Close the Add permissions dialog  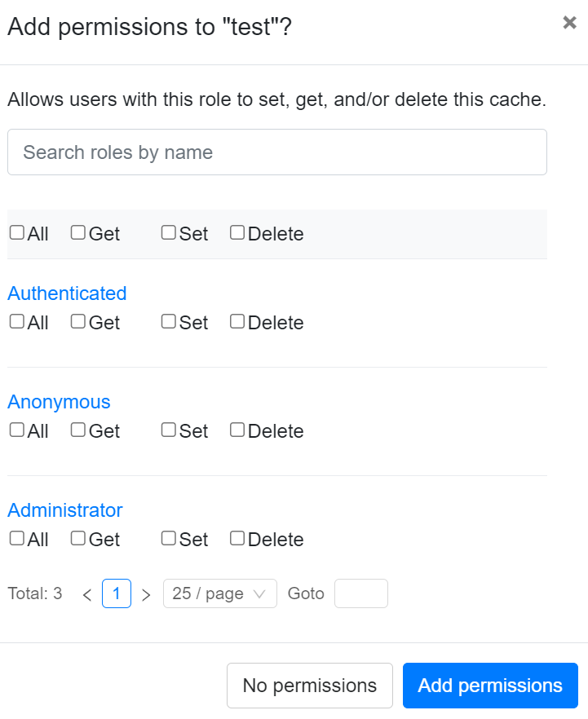tap(569, 23)
